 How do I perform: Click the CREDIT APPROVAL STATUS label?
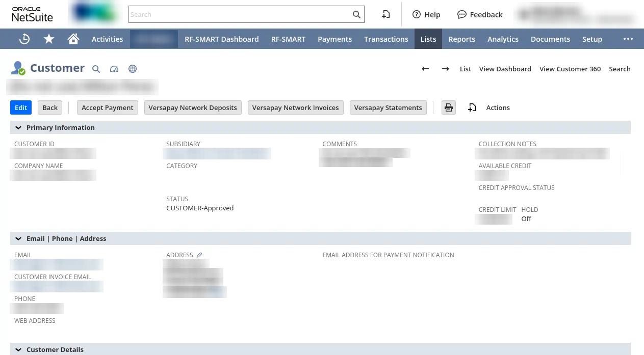(x=516, y=187)
